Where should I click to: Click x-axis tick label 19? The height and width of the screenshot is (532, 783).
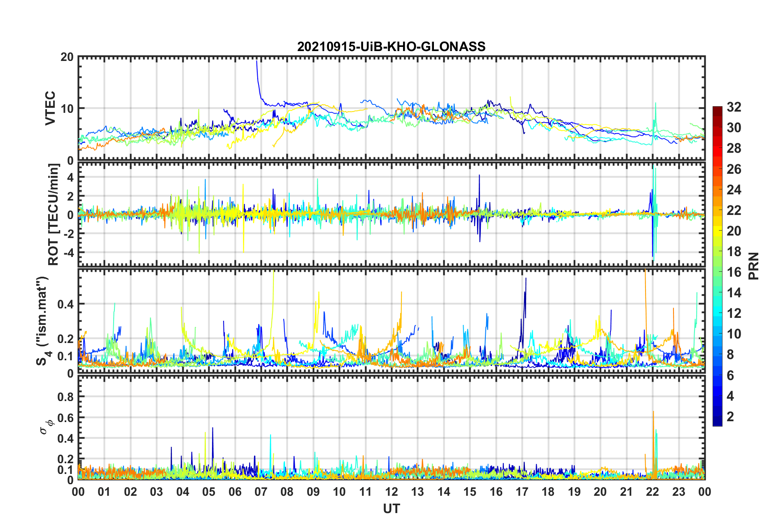574,492
